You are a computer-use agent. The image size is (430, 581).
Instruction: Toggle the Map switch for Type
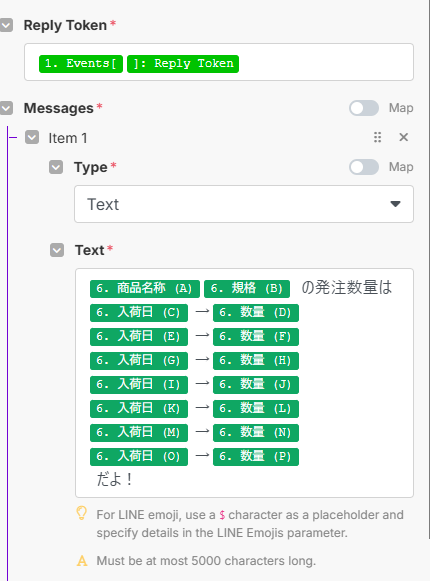click(364, 167)
